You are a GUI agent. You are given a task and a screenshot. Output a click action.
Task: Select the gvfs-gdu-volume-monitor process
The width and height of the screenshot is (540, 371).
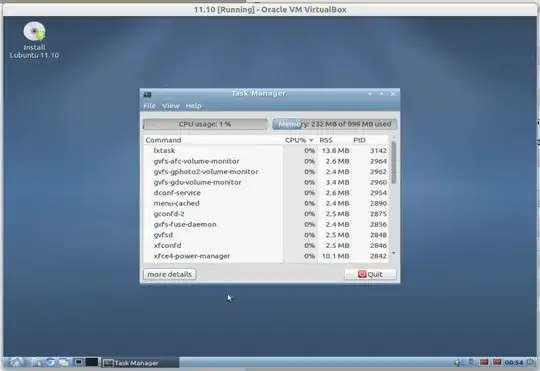(266, 182)
